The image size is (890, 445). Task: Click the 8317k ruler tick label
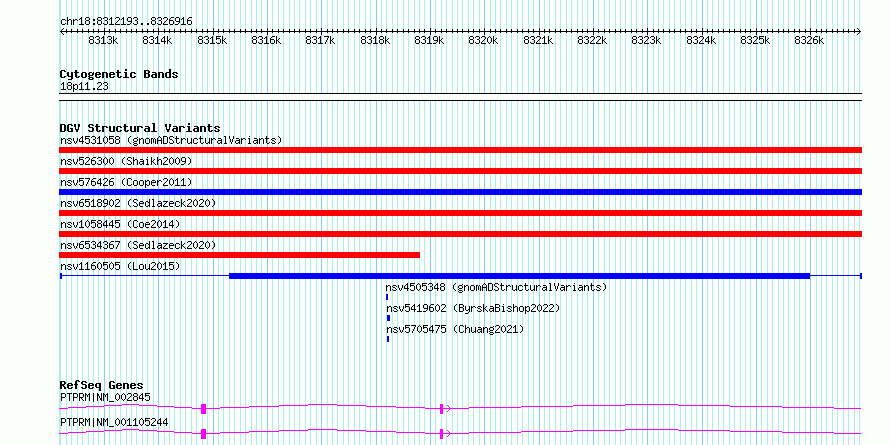click(321, 40)
